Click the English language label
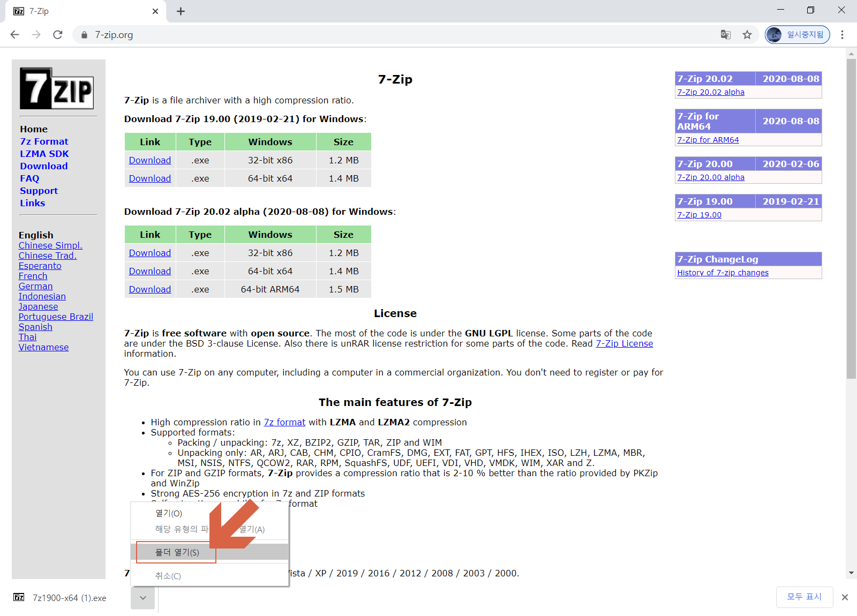 [x=36, y=235]
